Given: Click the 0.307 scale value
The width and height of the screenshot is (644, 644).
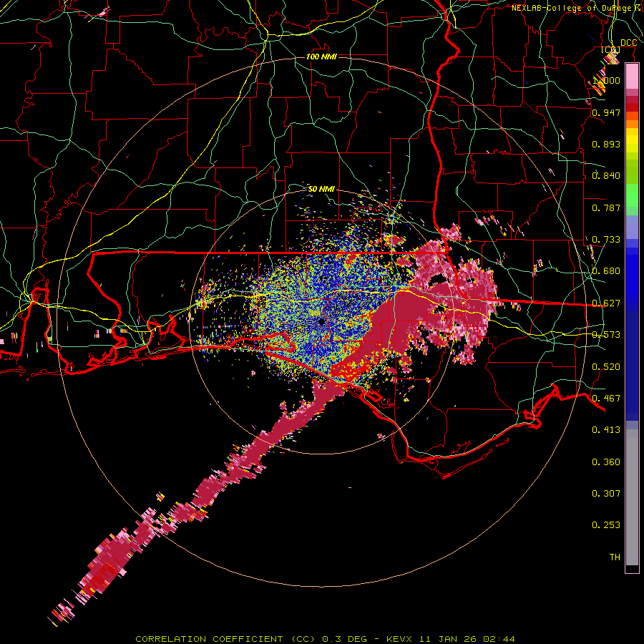Looking at the screenshot, I should click(606, 493).
